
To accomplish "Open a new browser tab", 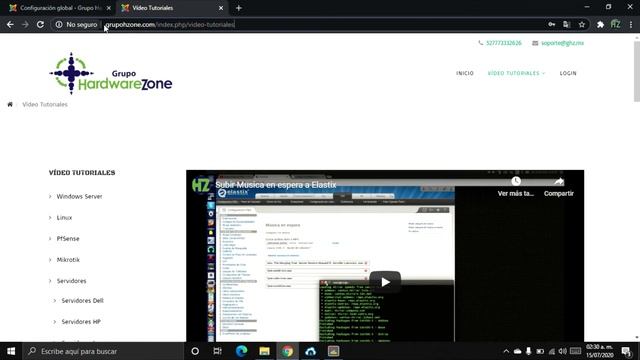I will point(239,8).
